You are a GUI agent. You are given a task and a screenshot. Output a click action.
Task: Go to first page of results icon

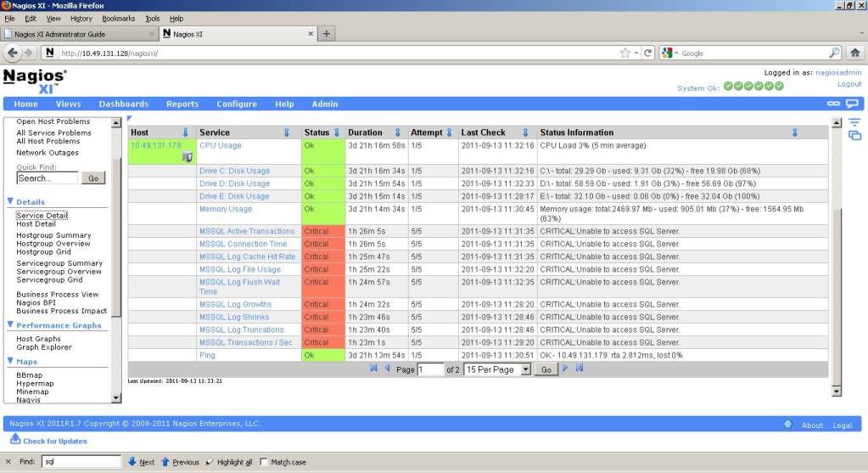pyautogui.click(x=374, y=369)
